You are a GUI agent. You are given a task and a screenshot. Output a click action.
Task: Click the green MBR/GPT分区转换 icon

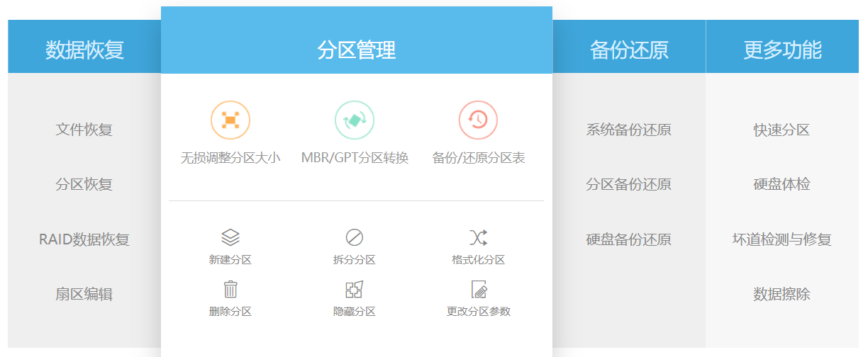click(x=355, y=120)
